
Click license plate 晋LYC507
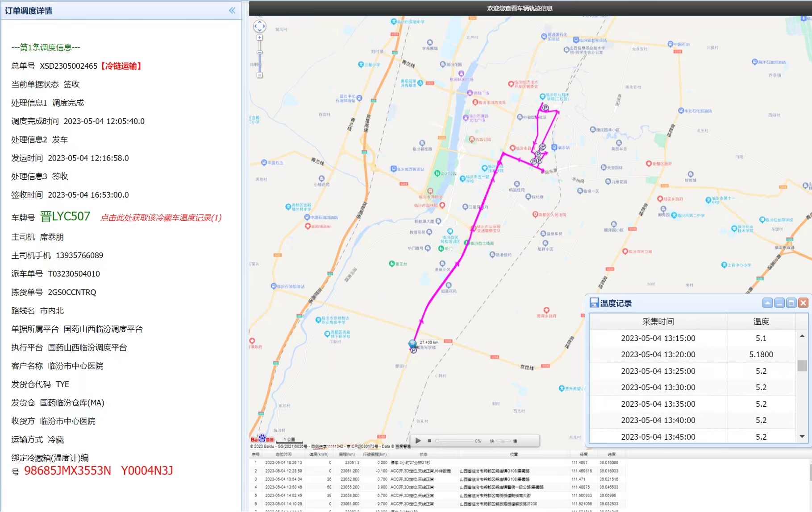pyautogui.click(x=65, y=216)
